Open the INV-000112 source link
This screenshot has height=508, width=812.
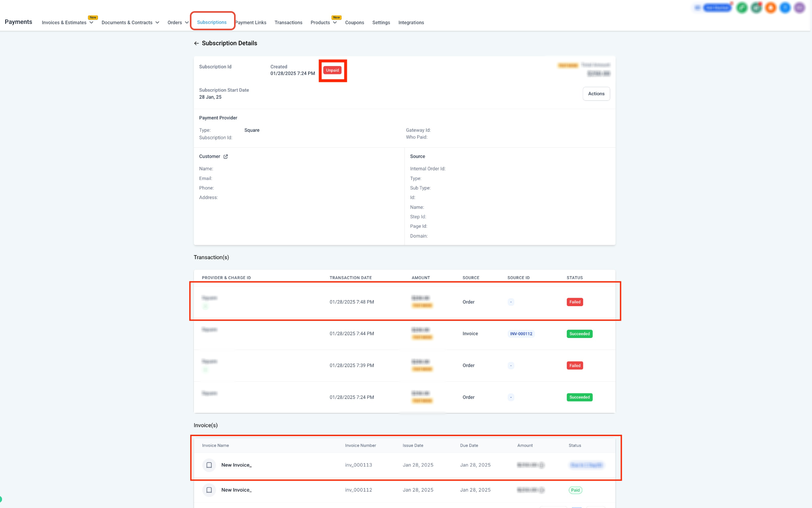coord(521,334)
